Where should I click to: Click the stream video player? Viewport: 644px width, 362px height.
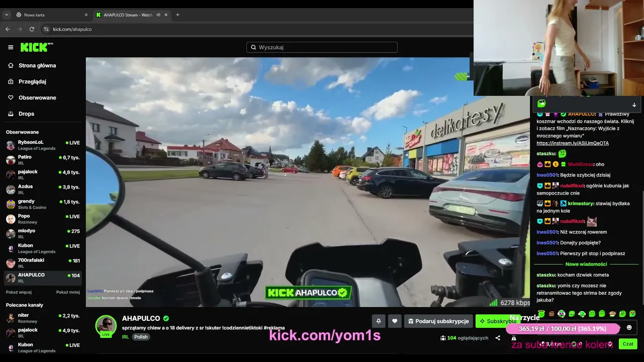(308, 182)
